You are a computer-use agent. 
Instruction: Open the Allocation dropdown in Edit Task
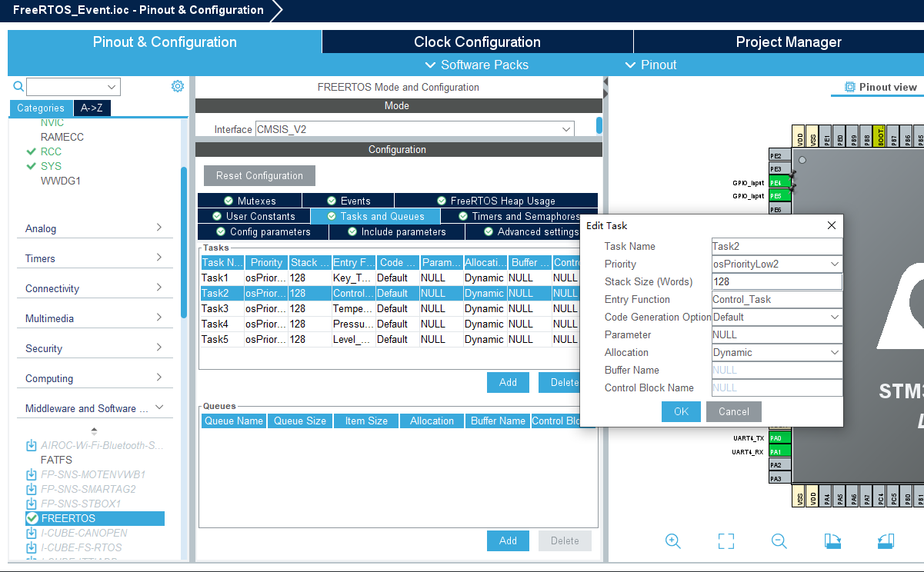pyautogui.click(x=835, y=352)
